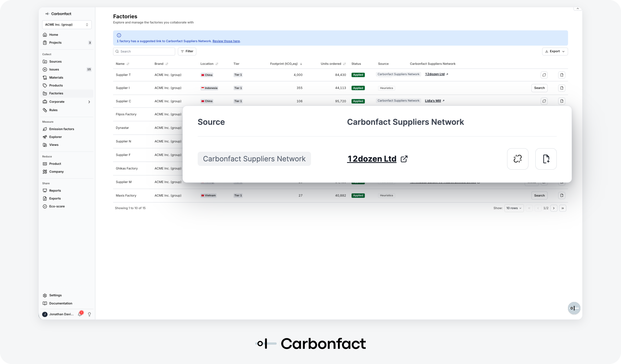Click the large unlink icon in the enlarged callout
Screen dimensions: 621x364
tap(518, 159)
